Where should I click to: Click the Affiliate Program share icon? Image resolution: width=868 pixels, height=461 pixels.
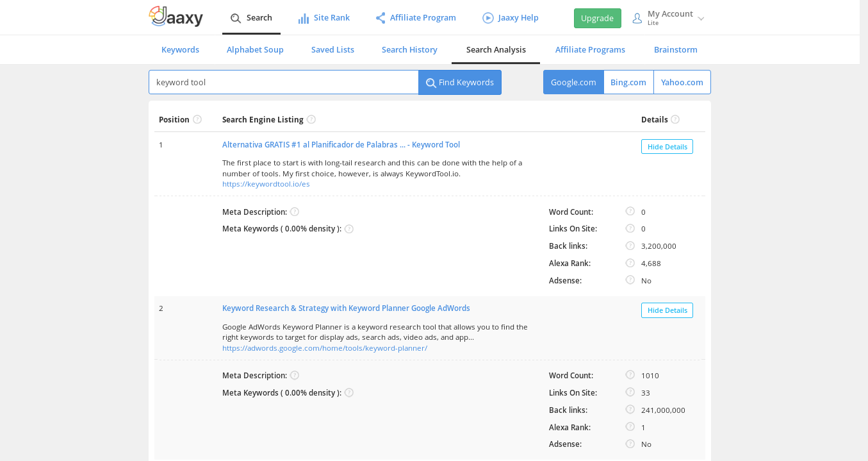(x=381, y=18)
